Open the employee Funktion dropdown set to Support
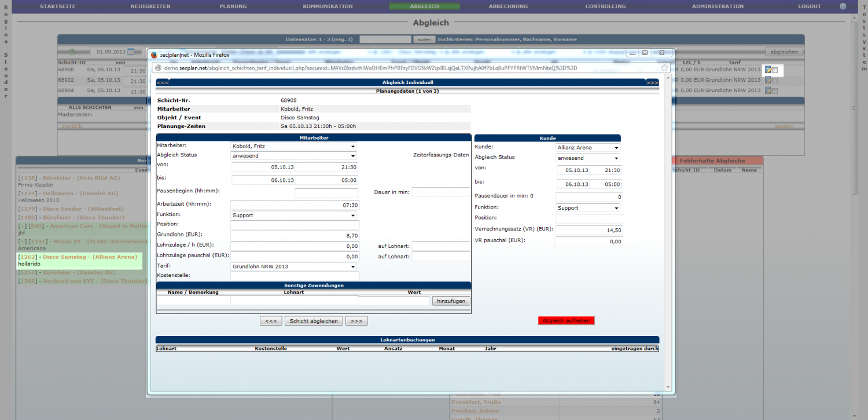868x420 pixels. point(293,216)
